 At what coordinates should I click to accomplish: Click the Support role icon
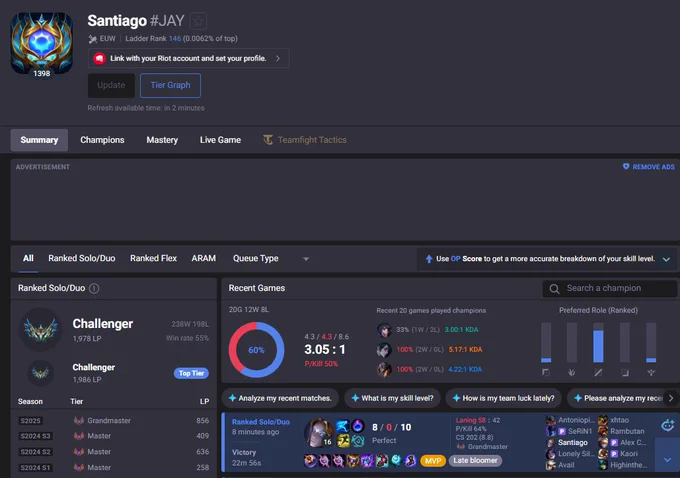click(x=651, y=373)
